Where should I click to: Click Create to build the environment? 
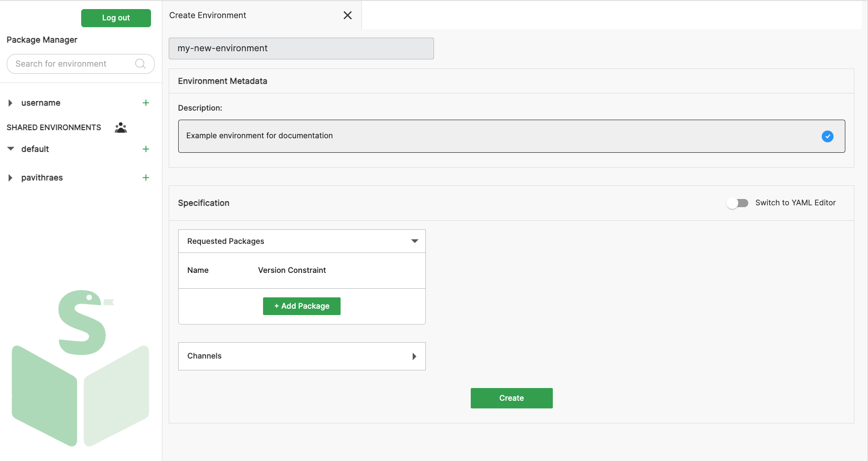coord(511,398)
